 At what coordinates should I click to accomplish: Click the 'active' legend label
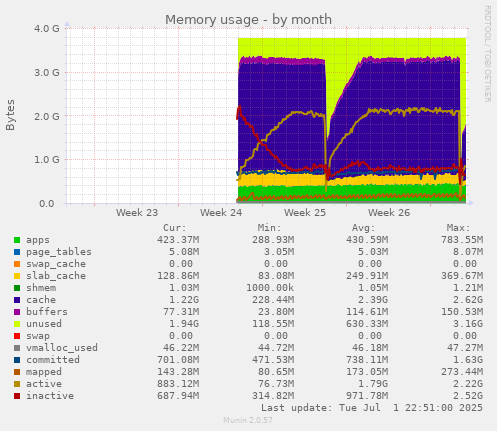(44, 384)
